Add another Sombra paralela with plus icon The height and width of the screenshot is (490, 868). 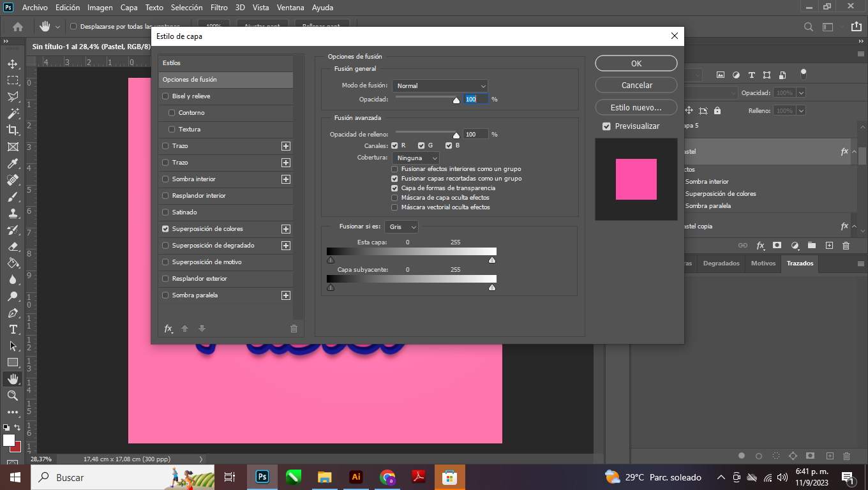286,295
